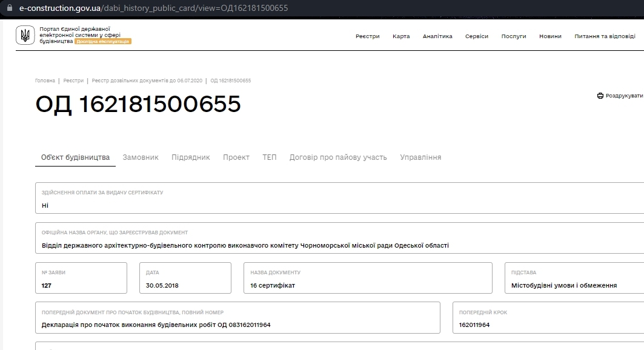Click the Декларація про початок виконання text

[x=156, y=325]
